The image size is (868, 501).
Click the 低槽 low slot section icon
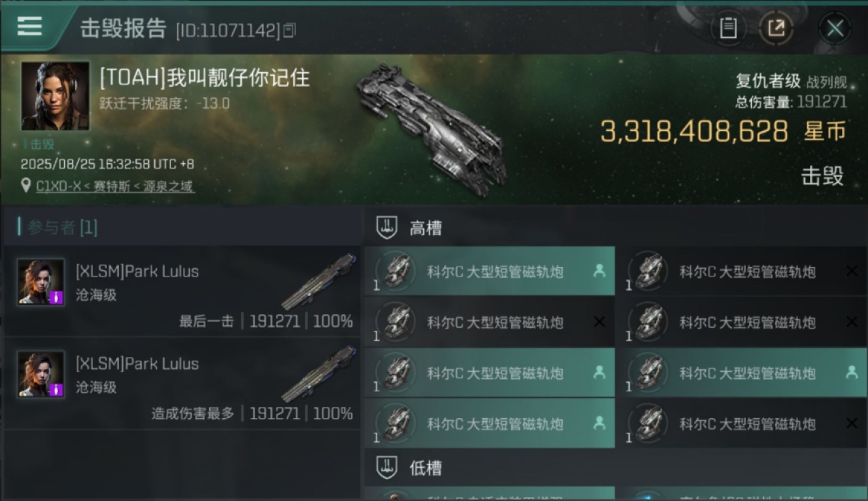(387, 468)
